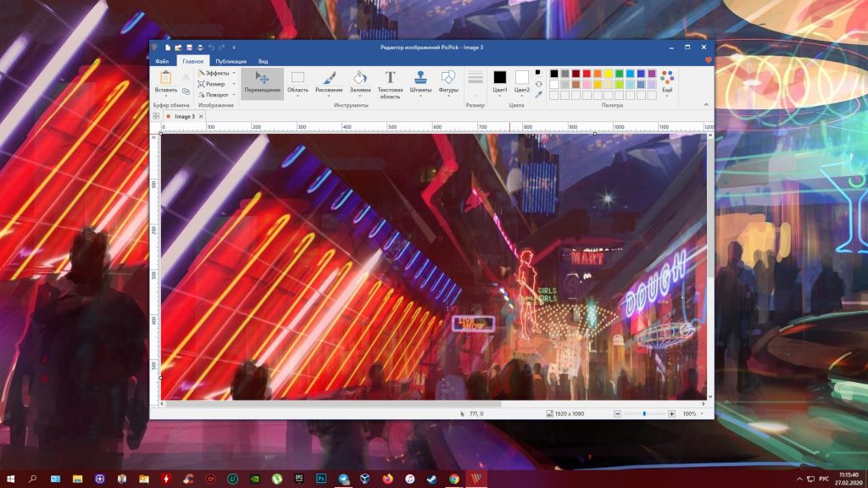Click the horizontal scrollbar of the canvas
The image size is (868, 488).
tap(333, 404)
